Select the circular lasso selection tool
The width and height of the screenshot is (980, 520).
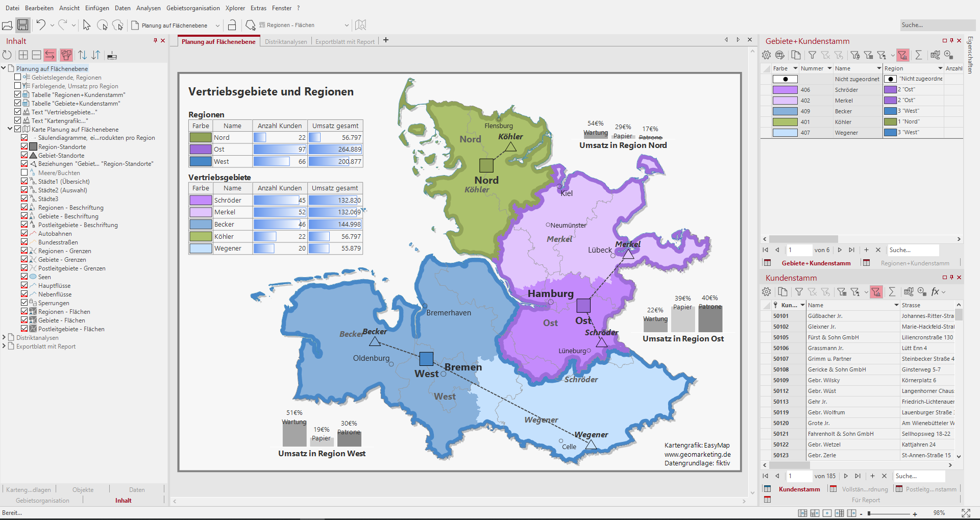pos(102,25)
